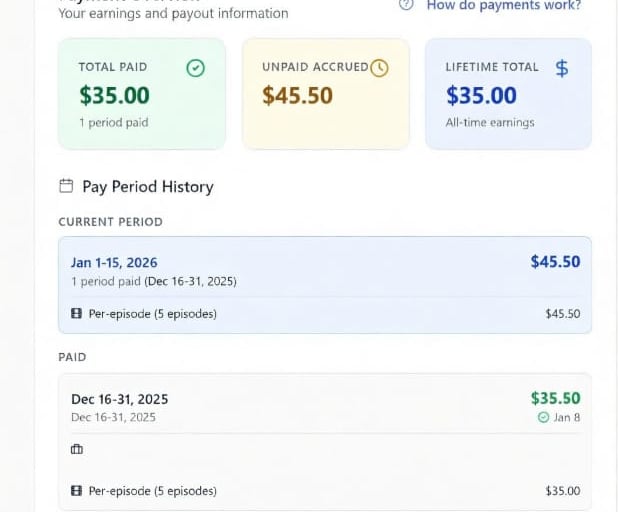Click the green $35.50 paid period total
618x512 pixels.
click(555, 398)
